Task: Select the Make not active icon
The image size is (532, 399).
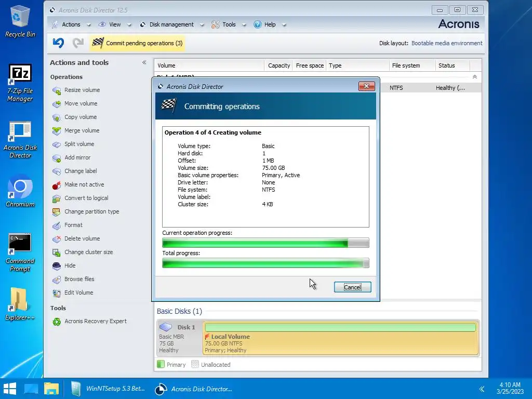Action: point(57,185)
